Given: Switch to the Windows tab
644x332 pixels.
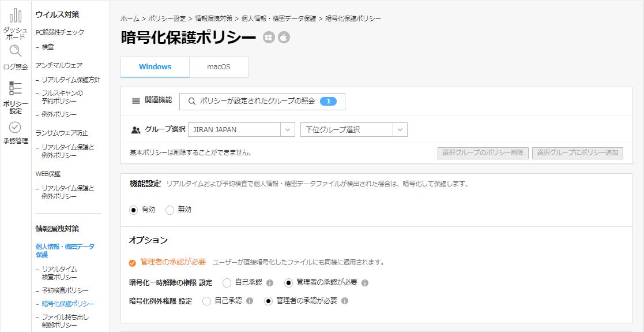Looking at the screenshot, I should tap(155, 67).
